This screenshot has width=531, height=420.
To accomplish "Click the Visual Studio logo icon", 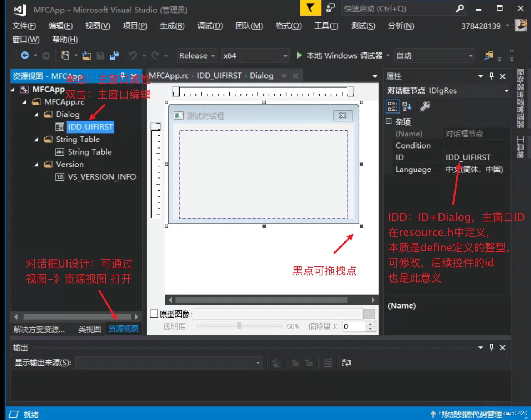I will pos(20,10).
